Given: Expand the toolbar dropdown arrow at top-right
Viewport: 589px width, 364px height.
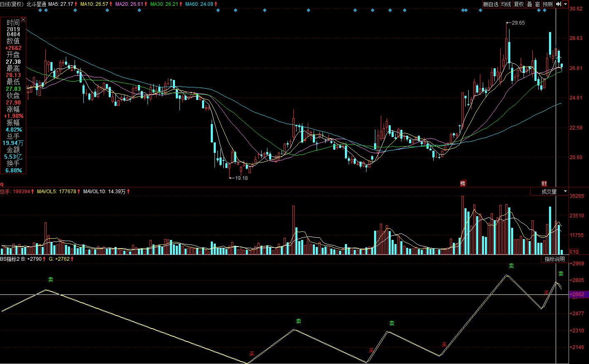Looking at the screenshot, I should tap(566, 4).
